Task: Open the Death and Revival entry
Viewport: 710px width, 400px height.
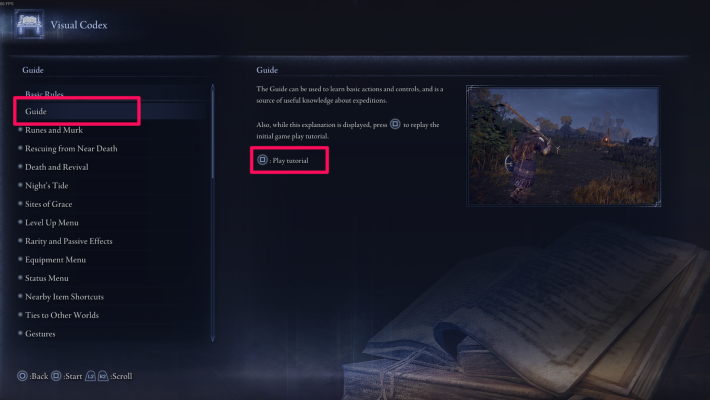Action: (57, 167)
